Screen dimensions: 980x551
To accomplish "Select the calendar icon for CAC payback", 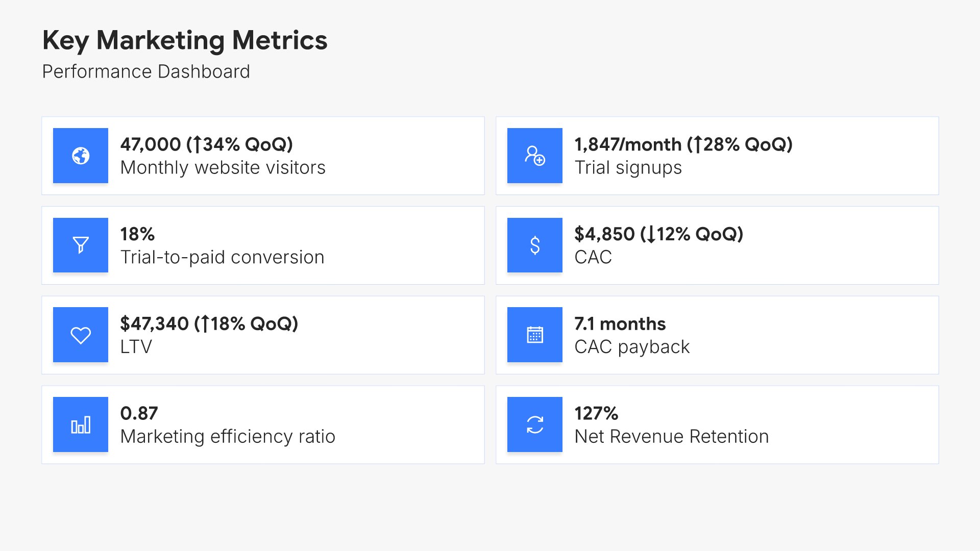I will tap(534, 335).
